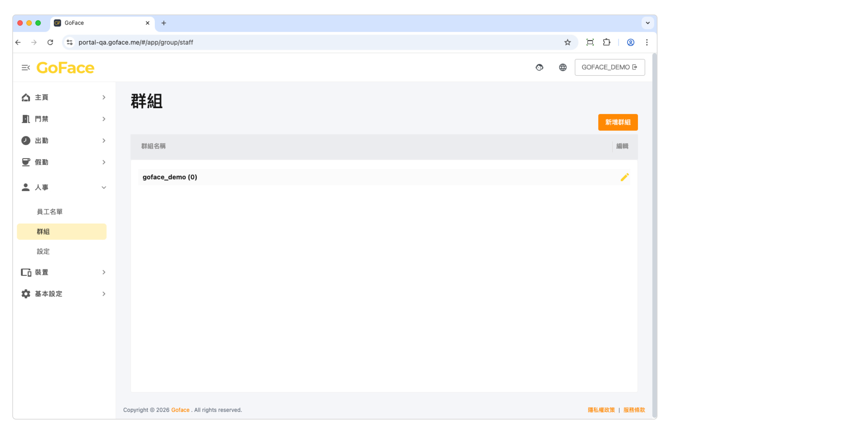This screenshot has width=868, height=434.
Task: Click the browser address bar URL
Action: click(x=136, y=42)
